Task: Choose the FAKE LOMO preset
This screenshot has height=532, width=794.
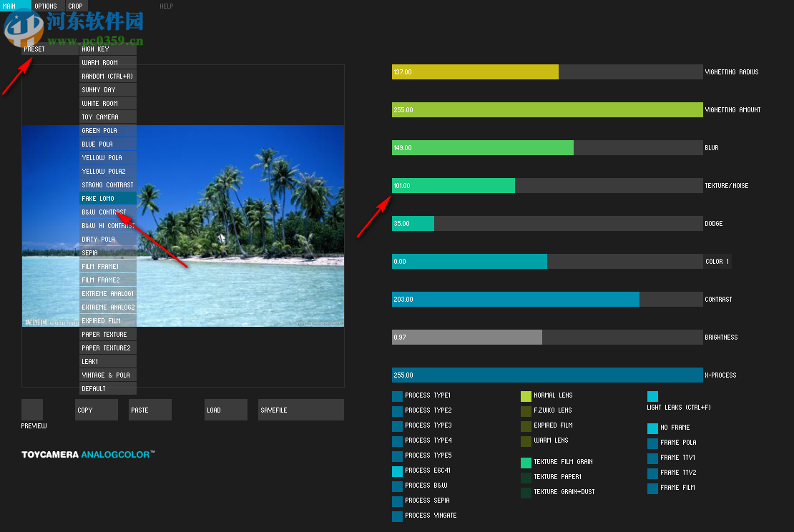Action: (108, 198)
